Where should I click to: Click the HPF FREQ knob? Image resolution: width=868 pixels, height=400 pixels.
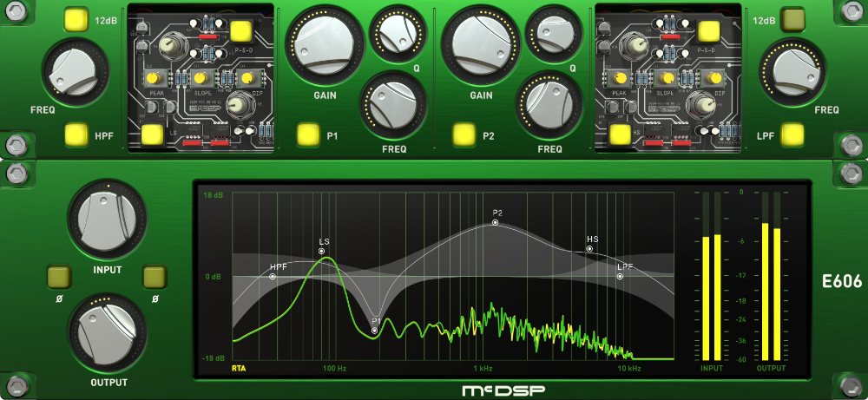pos(75,73)
